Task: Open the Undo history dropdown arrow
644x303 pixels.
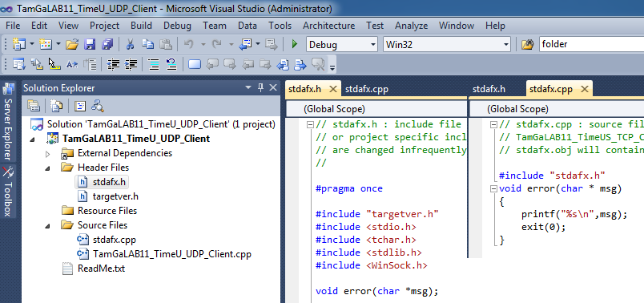Action: point(203,44)
